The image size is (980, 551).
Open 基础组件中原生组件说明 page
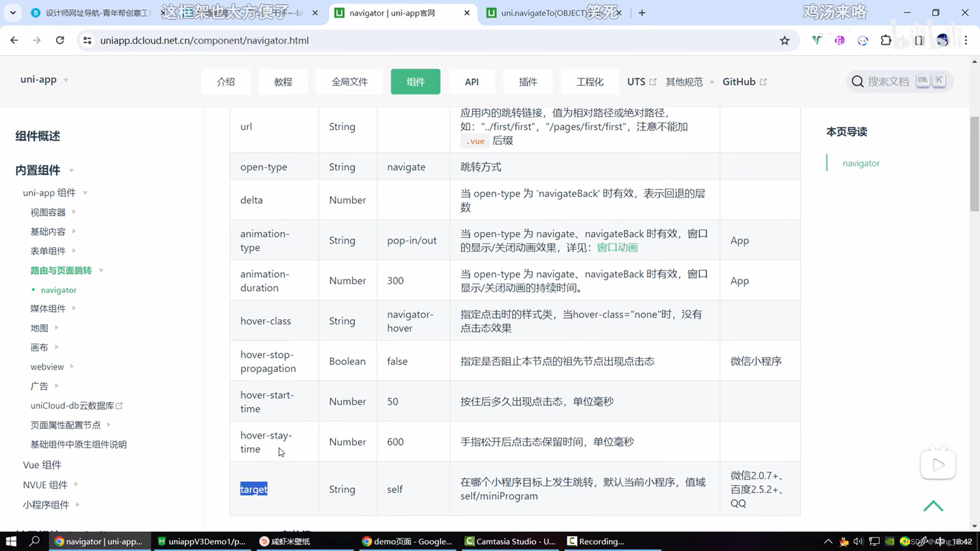click(78, 444)
